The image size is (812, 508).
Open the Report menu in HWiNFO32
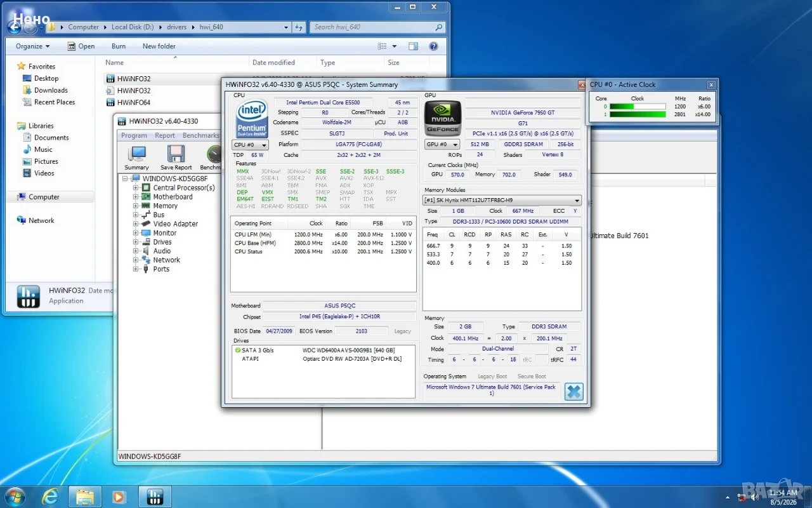(165, 135)
